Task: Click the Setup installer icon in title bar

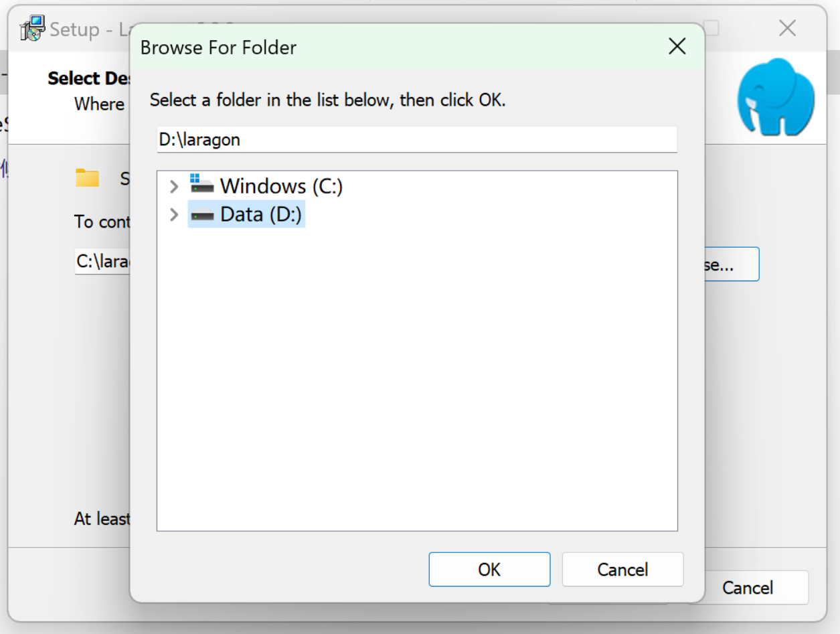Action: point(33,29)
